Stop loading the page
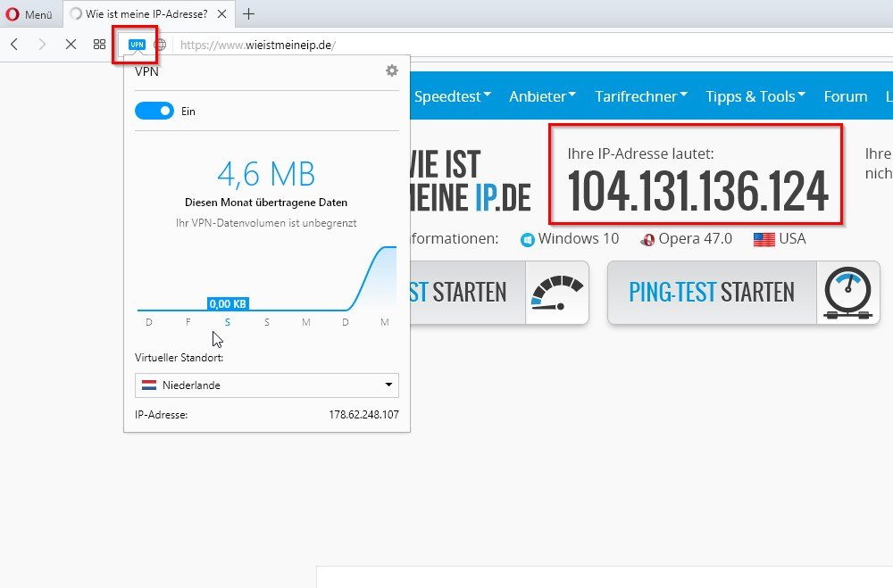The image size is (893, 588). click(71, 45)
